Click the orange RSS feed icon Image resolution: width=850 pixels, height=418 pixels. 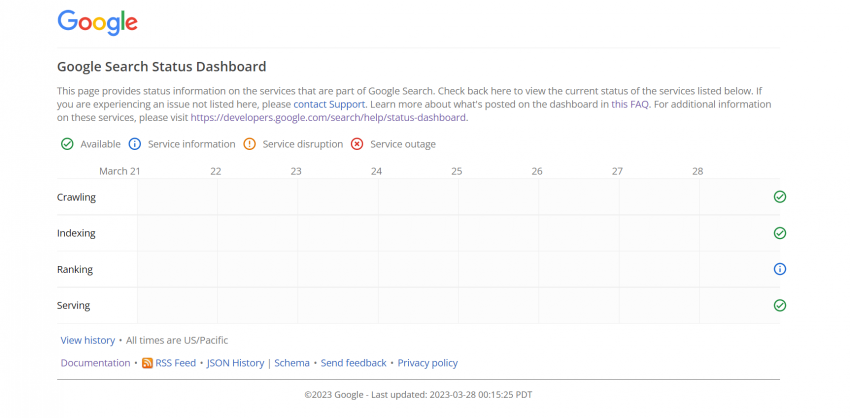tap(147, 363)
